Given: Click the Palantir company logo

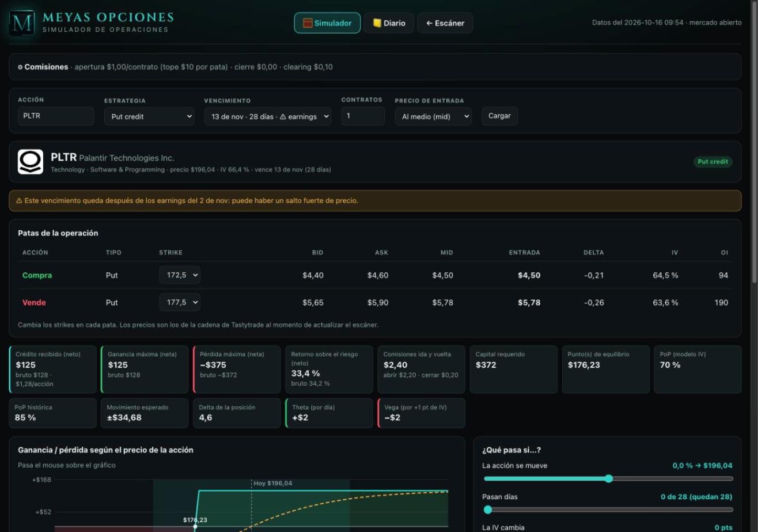Looking at the screenshot, I should [31, 162].
